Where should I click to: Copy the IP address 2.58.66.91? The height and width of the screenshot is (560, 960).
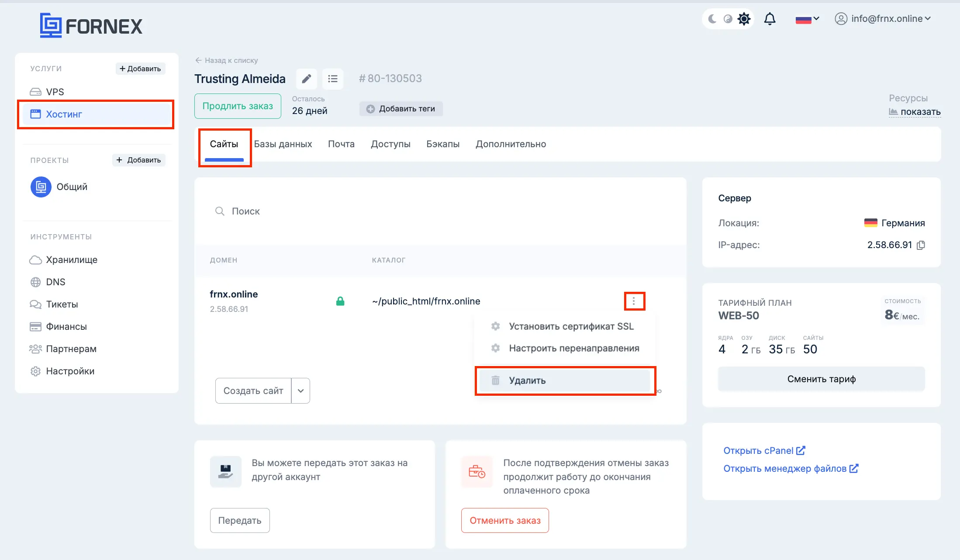[921, 245]
